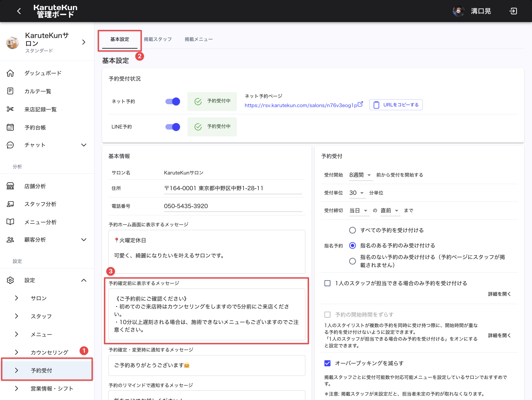
Task: Open 詳細を開く under staff-assignment checkbox
Action: pyautogui.click(x=499, y=294)
